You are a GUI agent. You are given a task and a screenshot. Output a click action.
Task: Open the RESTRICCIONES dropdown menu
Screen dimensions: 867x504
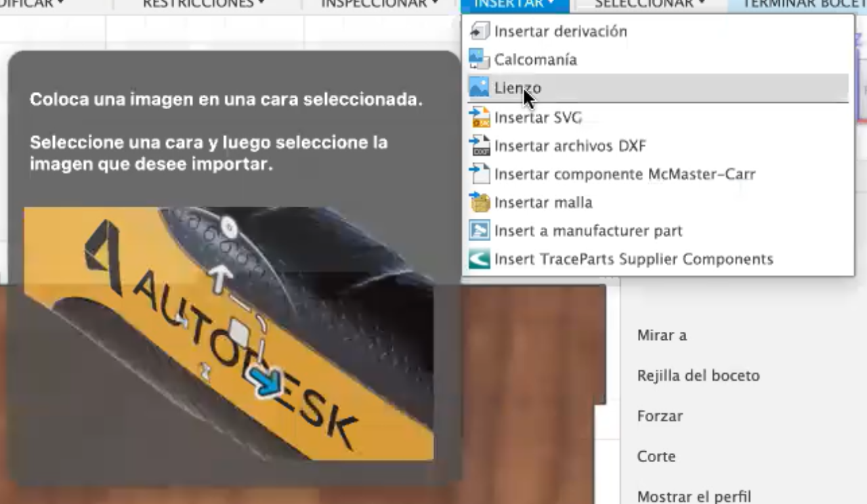click(x=203, y=4)
